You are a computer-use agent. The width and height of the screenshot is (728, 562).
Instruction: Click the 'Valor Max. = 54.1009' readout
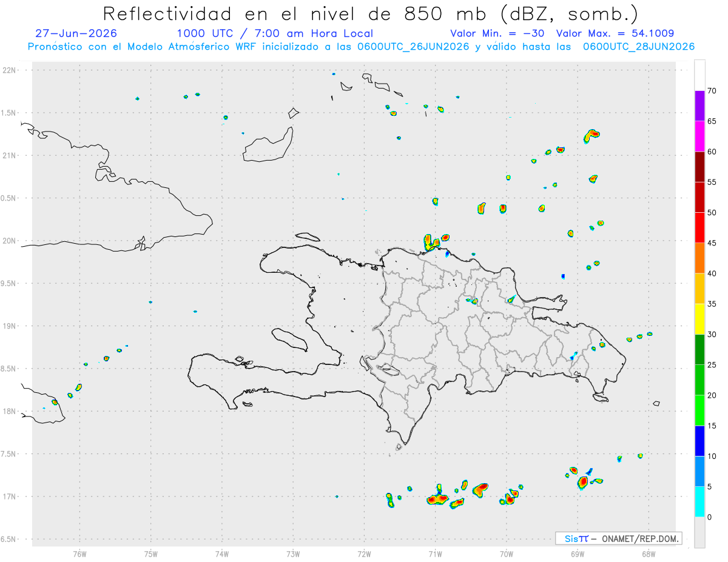[615, 33]
